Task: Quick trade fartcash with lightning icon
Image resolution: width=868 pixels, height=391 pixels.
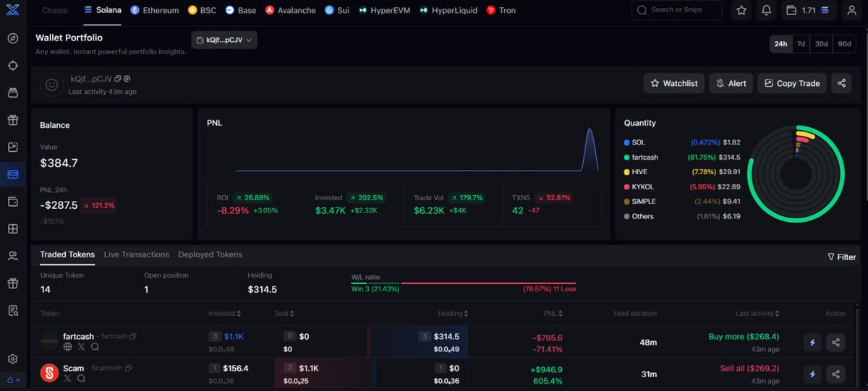Action: (x=812, y=343)
